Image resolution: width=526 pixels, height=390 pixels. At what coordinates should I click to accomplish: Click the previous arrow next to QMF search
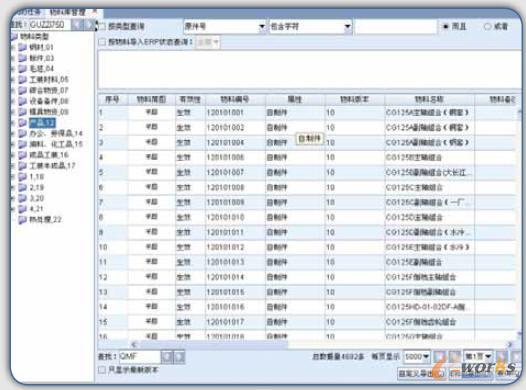click(167, 357)
